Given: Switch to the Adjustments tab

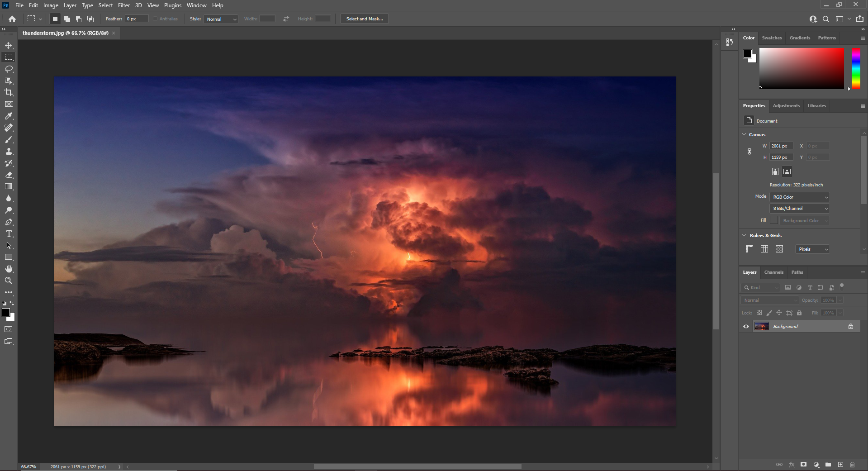Looking at the screenshot, I should [786, 106].
